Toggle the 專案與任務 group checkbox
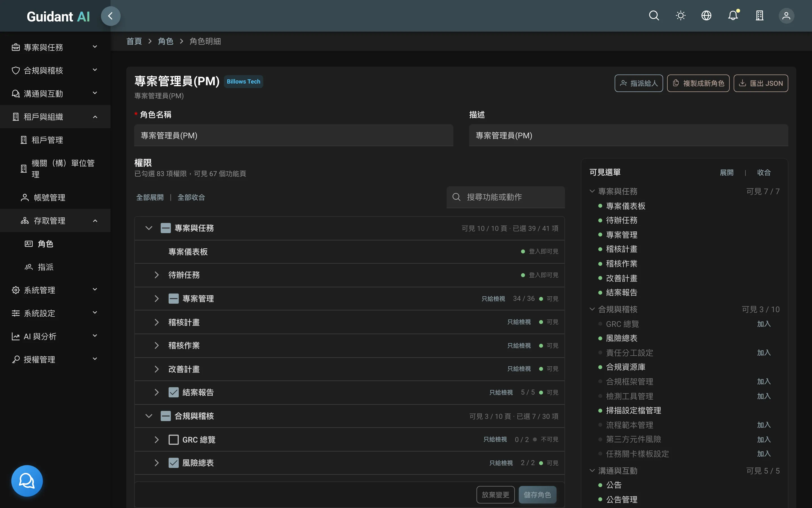Image resolution: width=812 pixels, height=508 pixels. tap(166, 228)
